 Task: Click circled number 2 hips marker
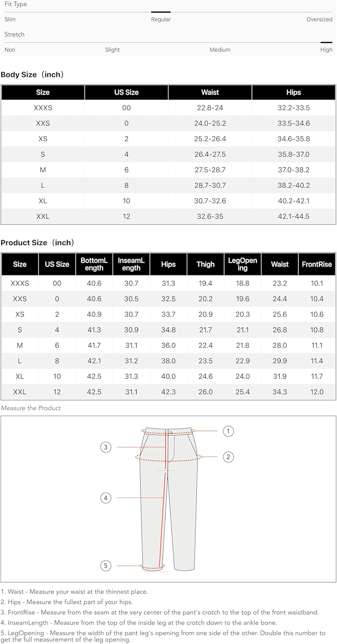click(x=229, y=457)
